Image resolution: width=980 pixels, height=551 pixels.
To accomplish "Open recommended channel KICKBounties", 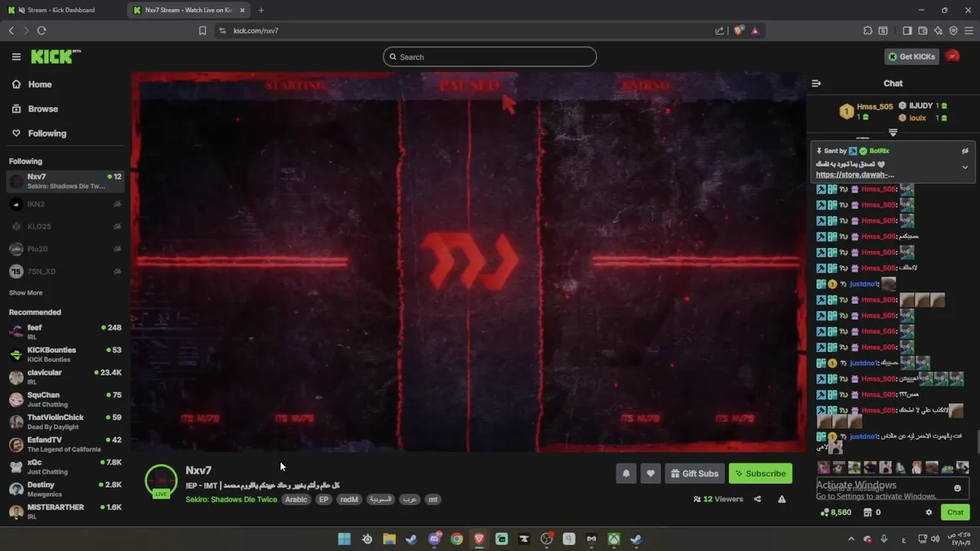I will coord(65,354).
